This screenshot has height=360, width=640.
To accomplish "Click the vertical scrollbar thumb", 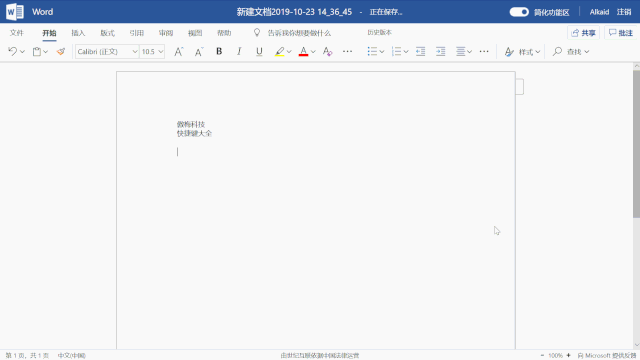I will click(636, 144).
